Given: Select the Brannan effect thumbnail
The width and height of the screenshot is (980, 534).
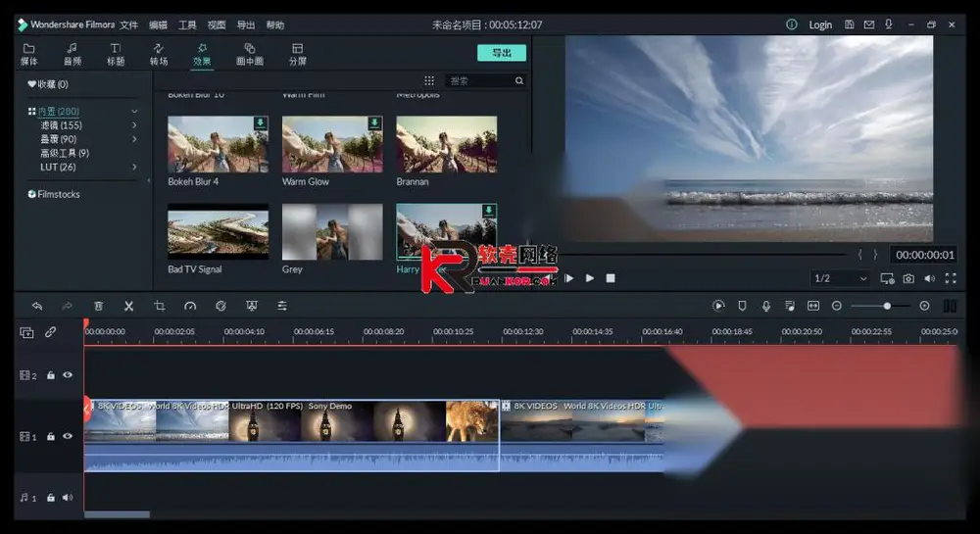Looking at the screenshot, I should 447,144.
